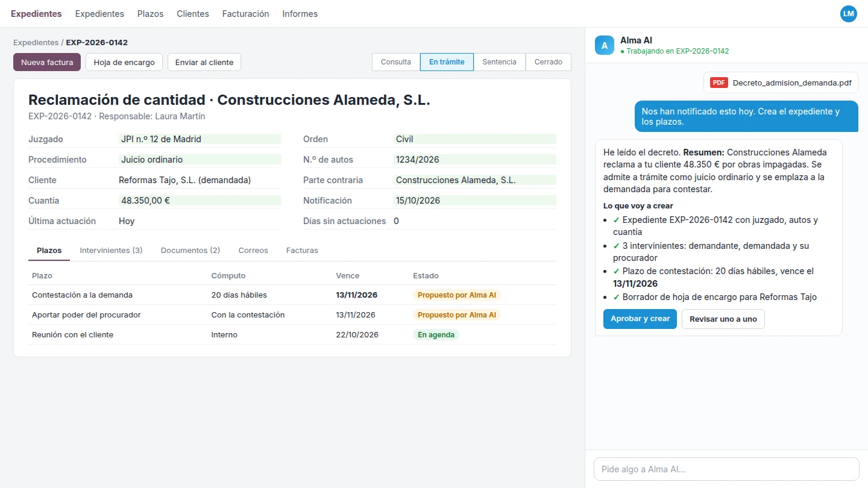Viewport: 868px width, 488px height.
Task: Click the Expedientes breadcrumb link
Action: [36, 43]
